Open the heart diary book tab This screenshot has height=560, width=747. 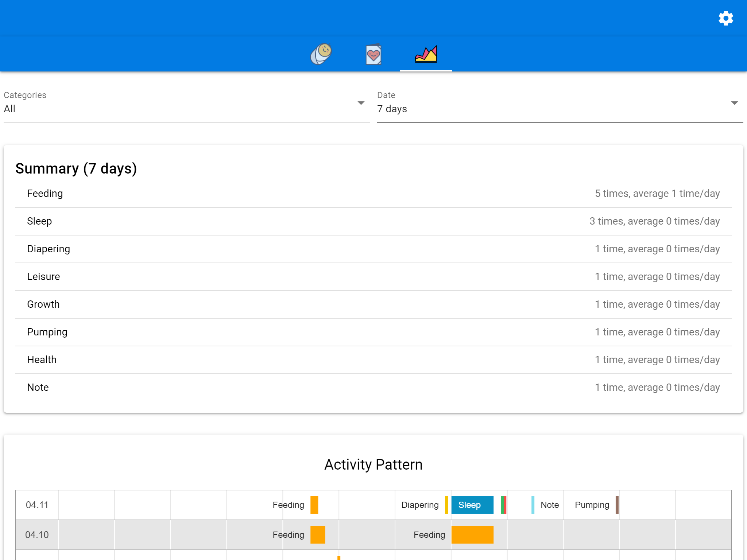tap(373, 54)
